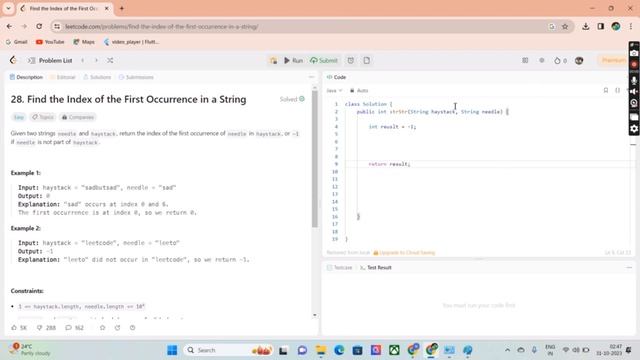Click the description scrollbar down arrow
This screenshot has width=640, height=360.
(315, 315)
